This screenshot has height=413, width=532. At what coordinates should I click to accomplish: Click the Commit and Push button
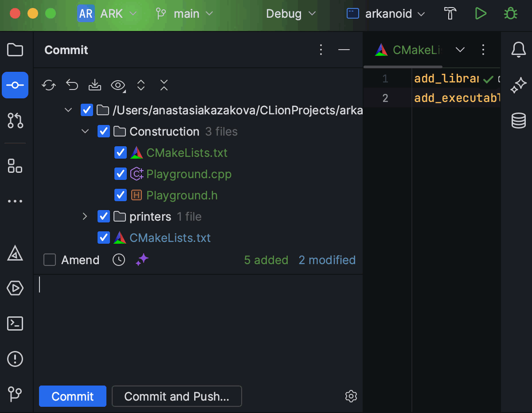[x=176, y=396]
